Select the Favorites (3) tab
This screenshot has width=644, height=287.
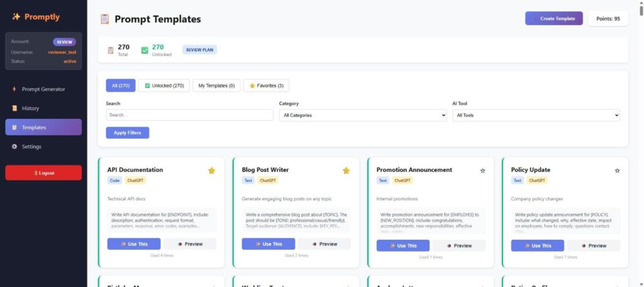(x=266, y=86)
